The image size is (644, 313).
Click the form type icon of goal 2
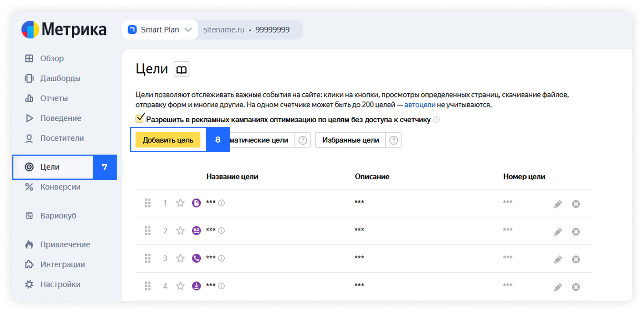pyautogui.click(x=196, y=231)
